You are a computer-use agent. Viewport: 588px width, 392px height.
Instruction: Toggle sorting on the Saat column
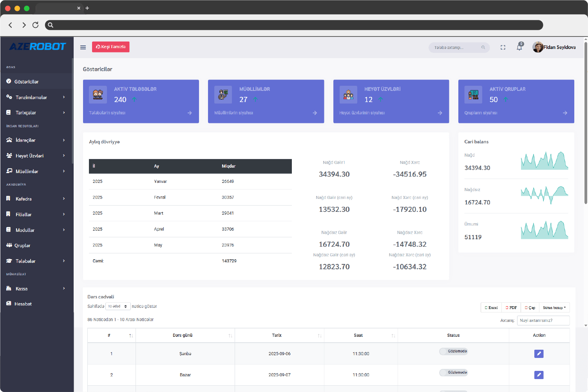(x=392, y=335)
